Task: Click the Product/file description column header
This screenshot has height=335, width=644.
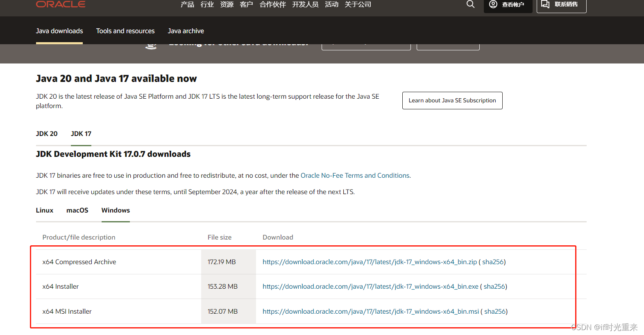Action: [79, 238]
